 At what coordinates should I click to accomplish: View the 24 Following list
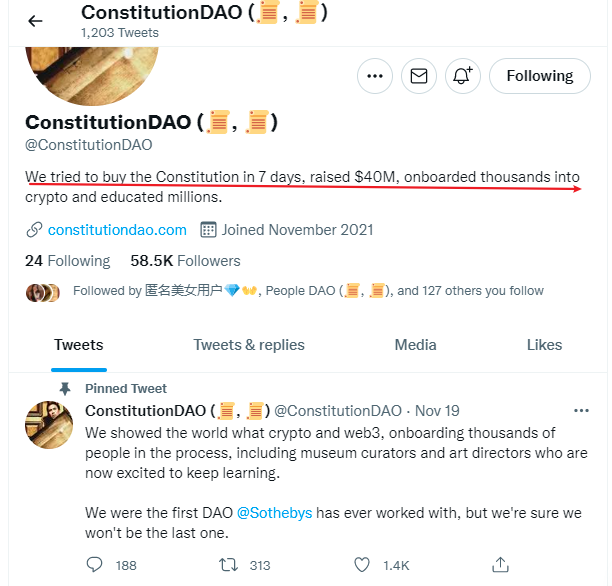point(67,261)
